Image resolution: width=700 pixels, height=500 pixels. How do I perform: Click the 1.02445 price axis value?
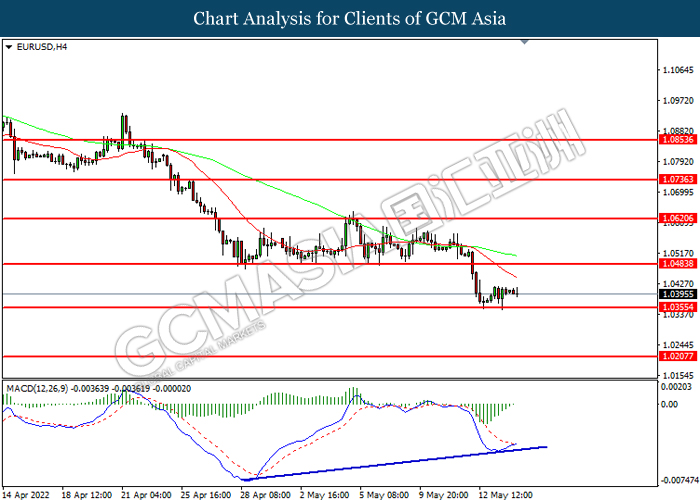coord(678,345)
